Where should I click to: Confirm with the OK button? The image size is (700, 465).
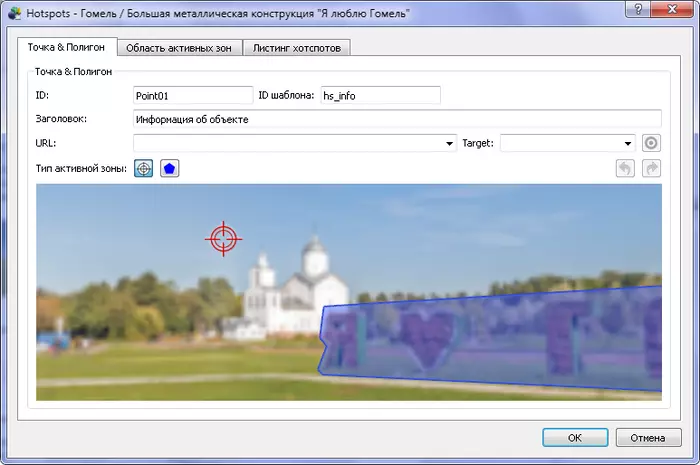(x=575, y=438)
